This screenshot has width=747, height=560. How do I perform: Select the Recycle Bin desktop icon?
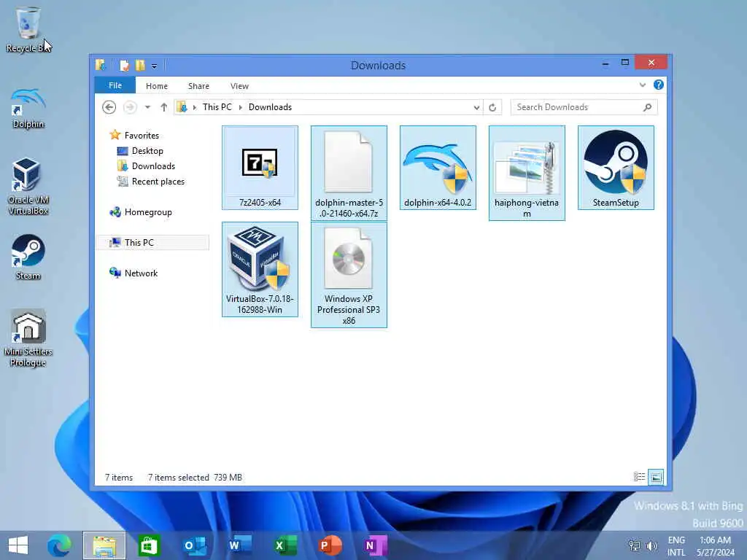tap(28, 29)
